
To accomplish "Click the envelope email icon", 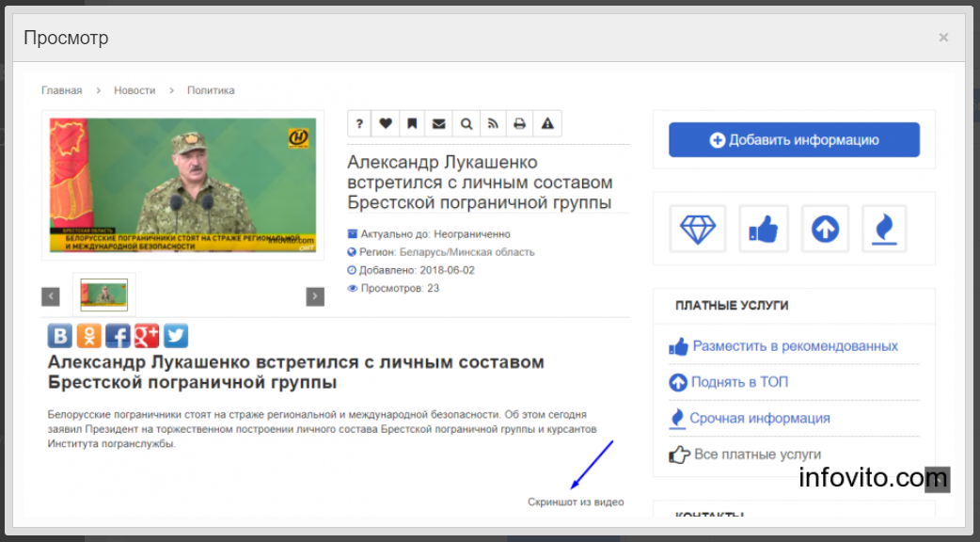I will (439, 124).
